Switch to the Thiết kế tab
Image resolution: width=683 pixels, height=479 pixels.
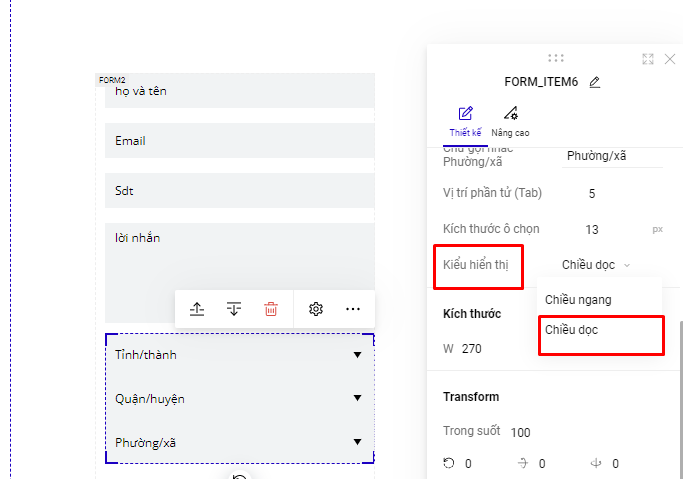click(x=465, y=121)
